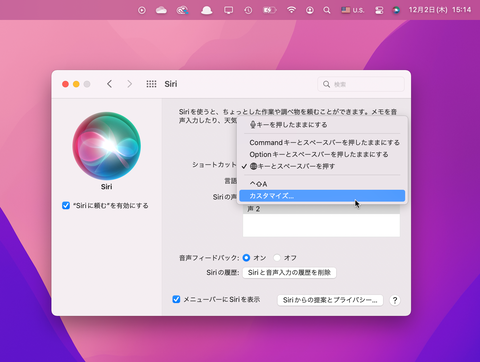480x362 pixels.
Task: Go forward with the right chevron
Action: pyautogui.click(x=129, y=84)
